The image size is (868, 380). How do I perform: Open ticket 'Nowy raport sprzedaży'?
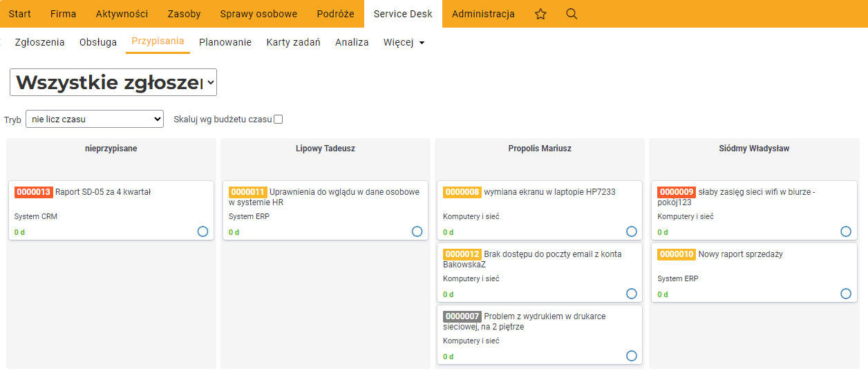pos(740,254)
